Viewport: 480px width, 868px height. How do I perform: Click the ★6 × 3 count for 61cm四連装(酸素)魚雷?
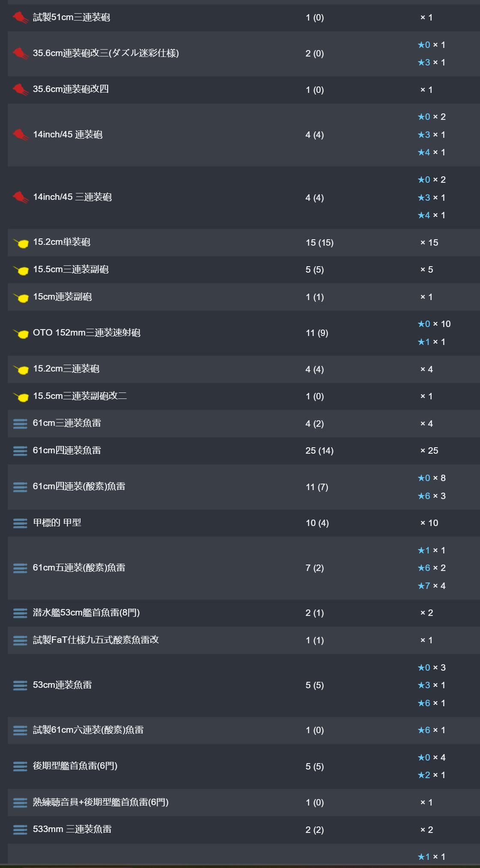pyautogui.click(x=431, y=496)
